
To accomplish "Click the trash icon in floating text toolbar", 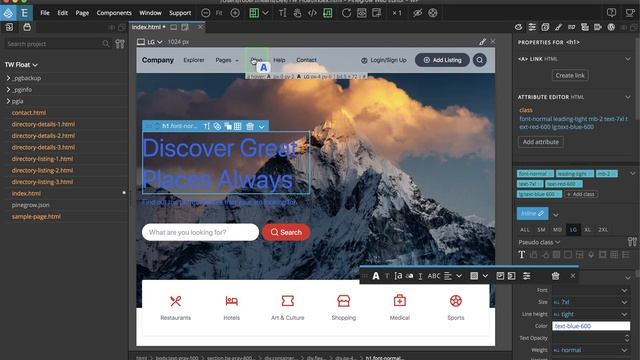I will coord(555,276).
